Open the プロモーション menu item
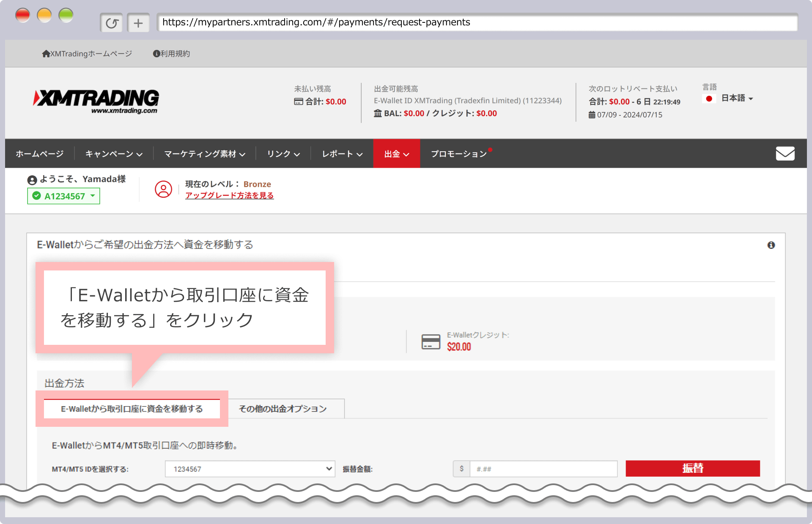 coord(459,154)
